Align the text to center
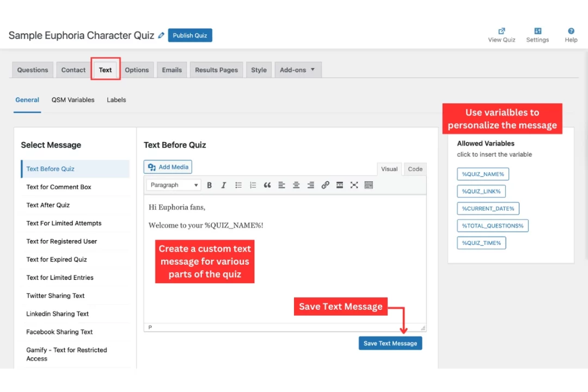The height and width of the screenshot is (392, 588). pyautogui.click(x=296, y=185)
